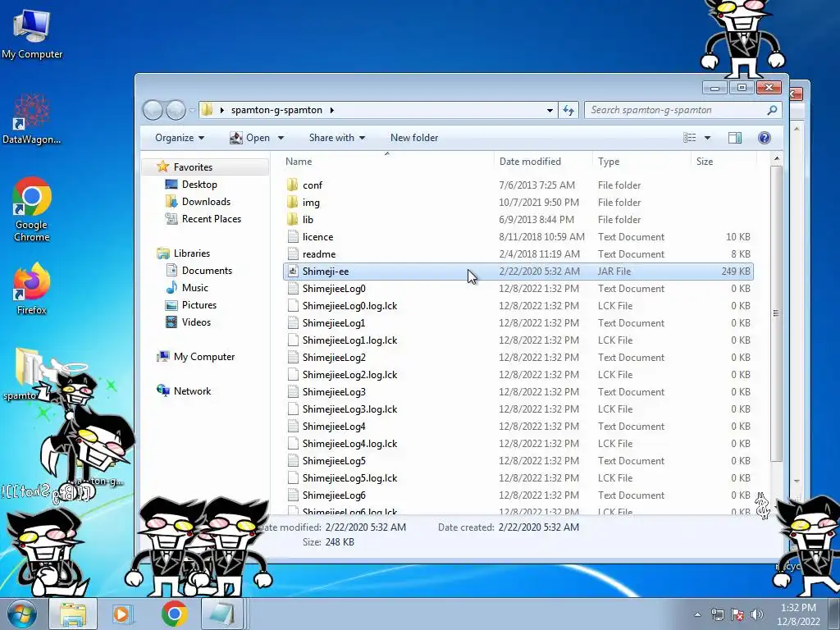Image resolution: width=840 pixels, height=630 pixels.
Task: Click the refresh button beside address bar
Action: [568, 111]
